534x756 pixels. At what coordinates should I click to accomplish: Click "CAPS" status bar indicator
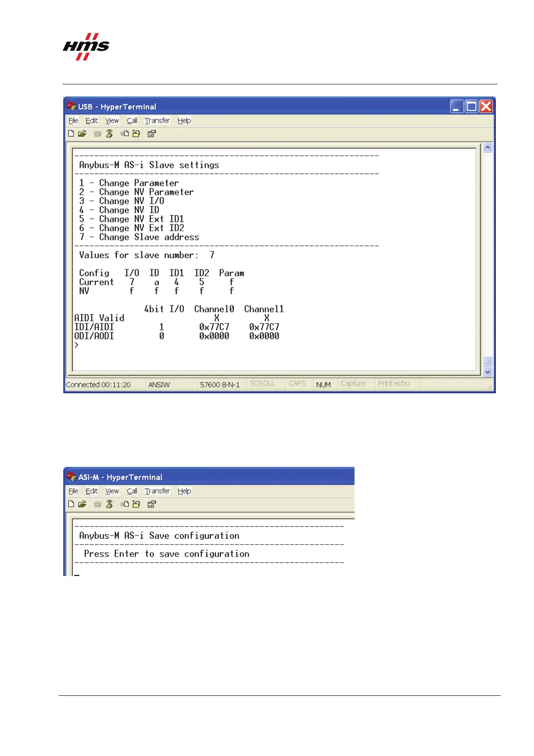[297, 383]
